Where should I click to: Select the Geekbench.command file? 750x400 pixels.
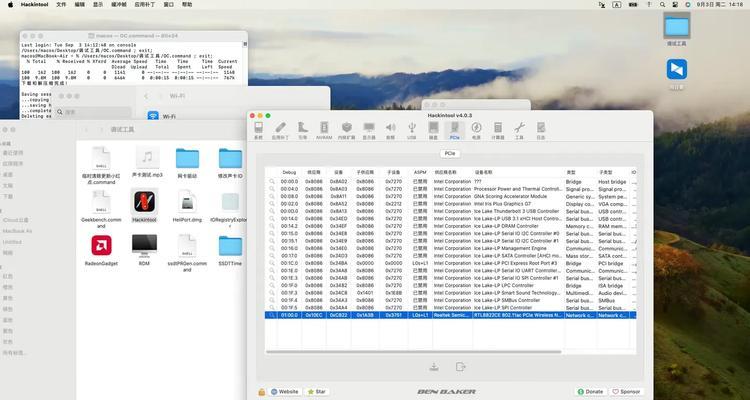101,201
